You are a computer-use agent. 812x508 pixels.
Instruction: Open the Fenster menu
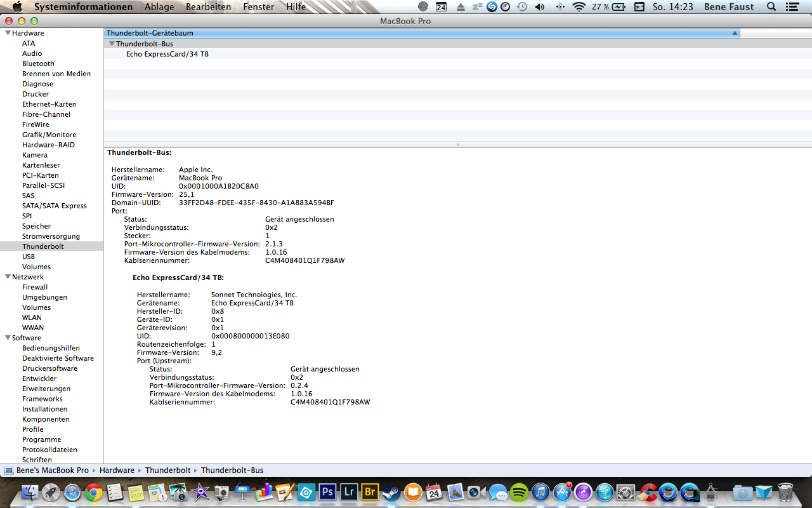259,7
